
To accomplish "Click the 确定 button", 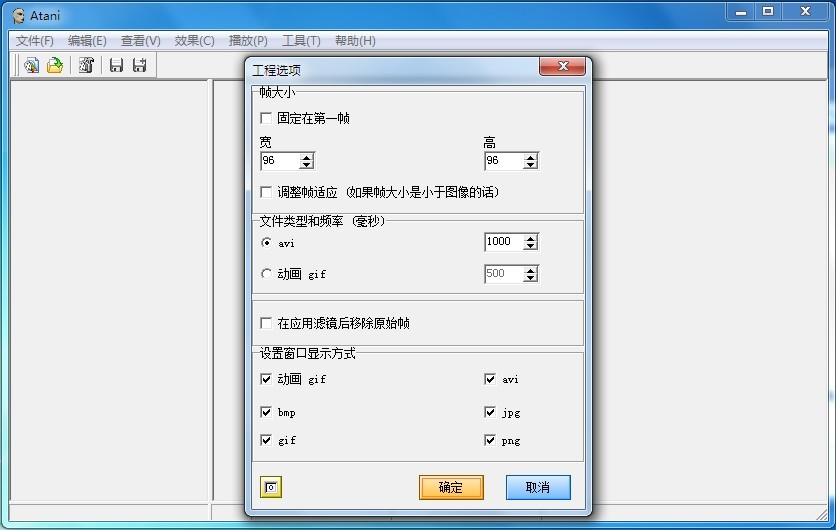I will coord(451,487).
